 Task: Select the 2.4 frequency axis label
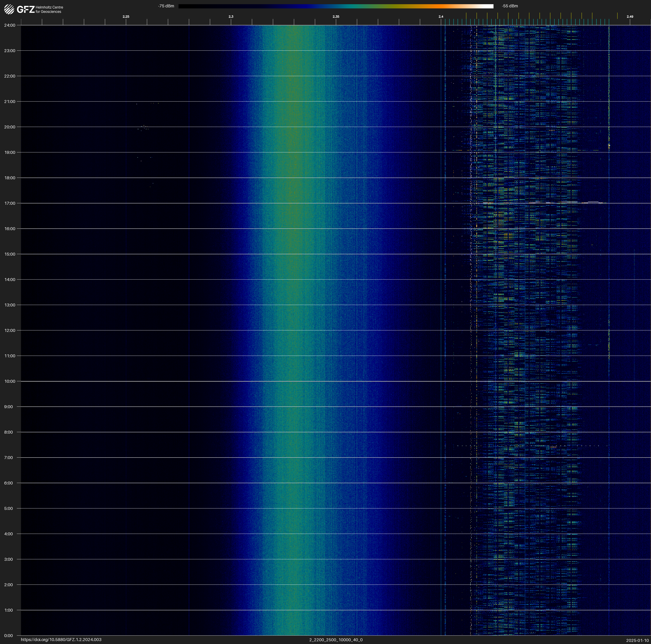pyautogui.click(x=441, y=17)
